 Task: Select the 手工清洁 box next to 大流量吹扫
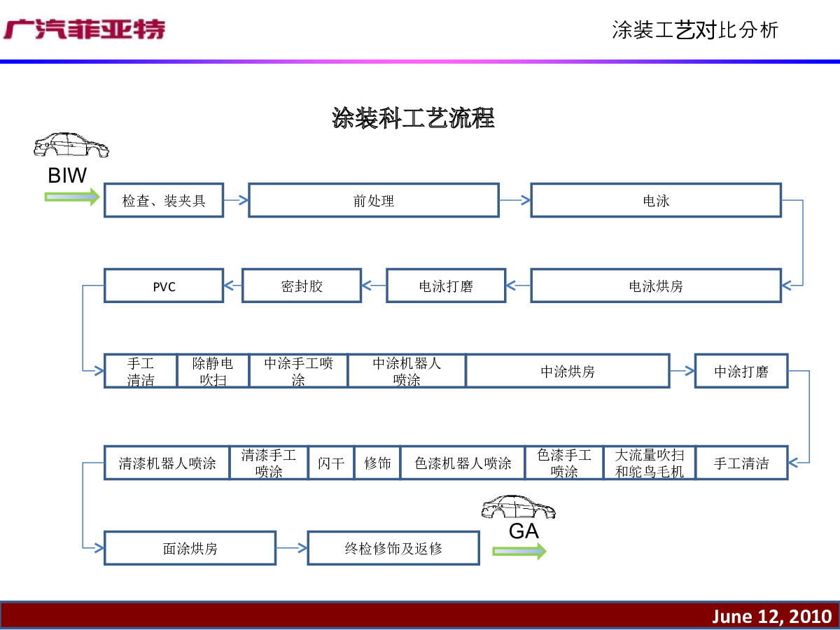[741, 463]
